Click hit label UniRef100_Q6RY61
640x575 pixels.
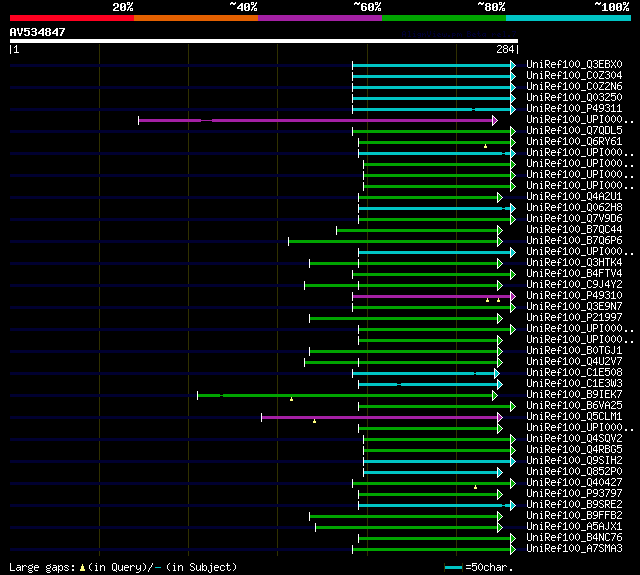coord(574,142)
